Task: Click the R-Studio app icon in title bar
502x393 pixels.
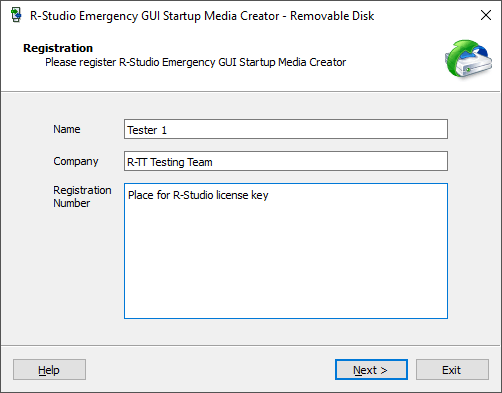Action: pos(16,16)
